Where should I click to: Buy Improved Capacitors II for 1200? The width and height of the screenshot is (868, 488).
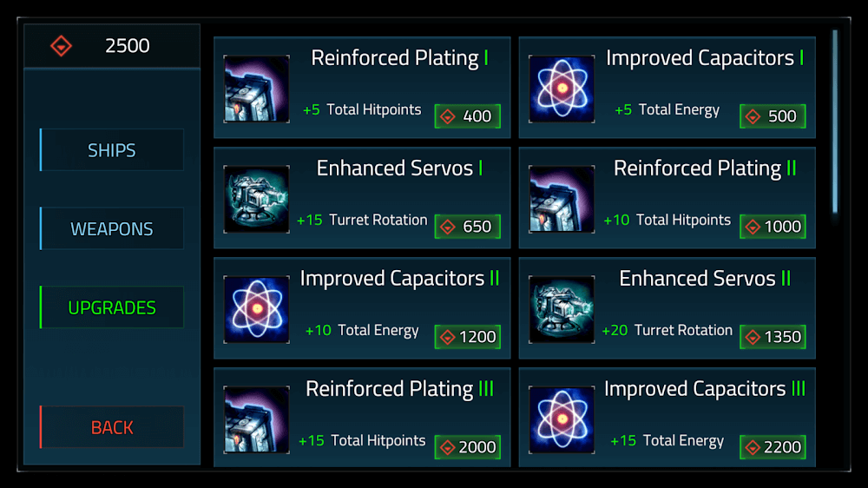[468, 337]
